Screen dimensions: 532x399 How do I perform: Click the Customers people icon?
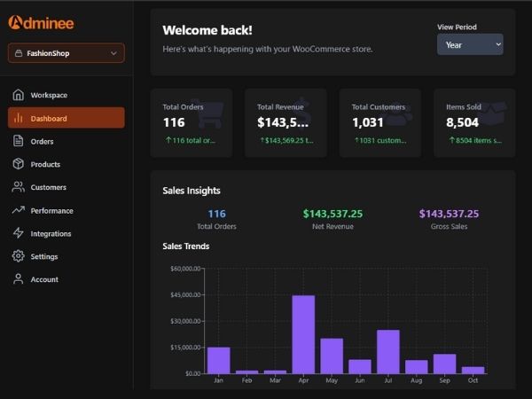click(18, 187)
